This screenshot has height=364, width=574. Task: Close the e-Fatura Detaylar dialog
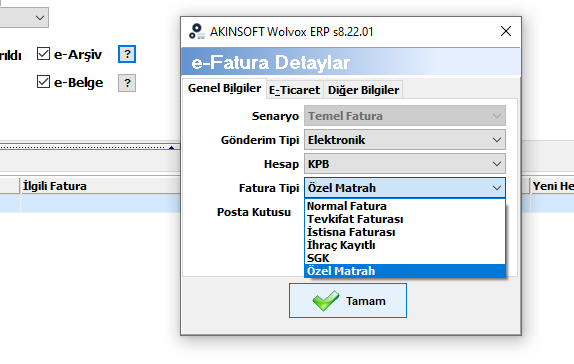coord(506,31)
